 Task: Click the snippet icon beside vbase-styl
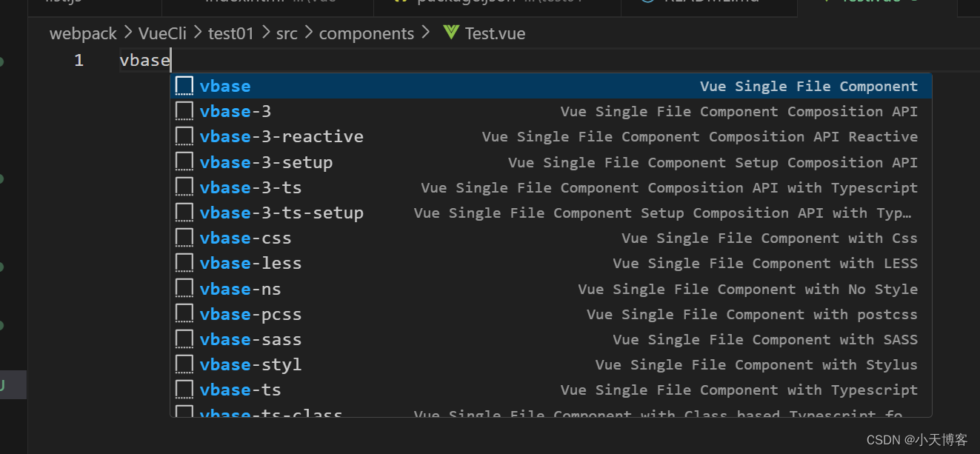(184, 364)
